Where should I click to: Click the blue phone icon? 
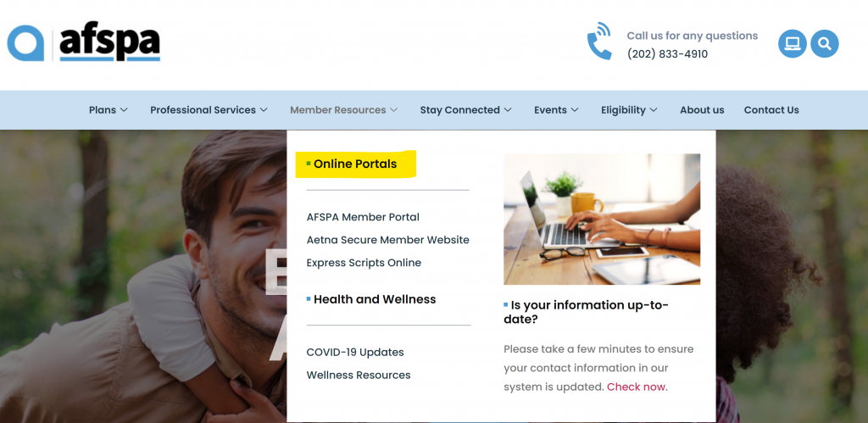coord(599,41)
